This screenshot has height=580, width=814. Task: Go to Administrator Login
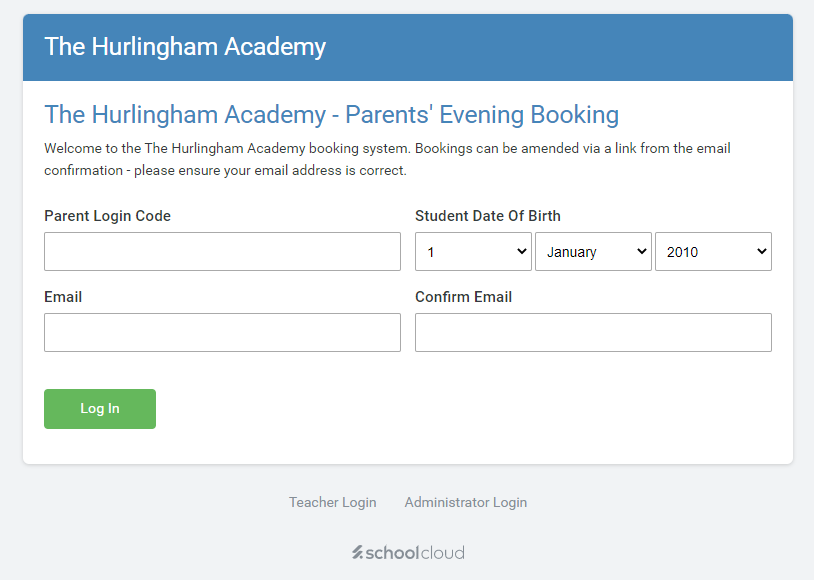[x=465, y=502]
